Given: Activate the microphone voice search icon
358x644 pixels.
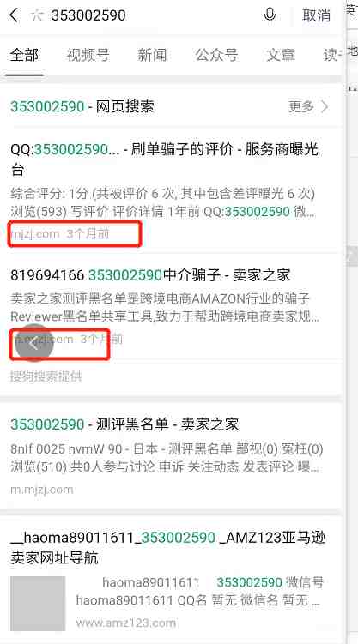Looking at the screenshot, I should pos(270,15).
